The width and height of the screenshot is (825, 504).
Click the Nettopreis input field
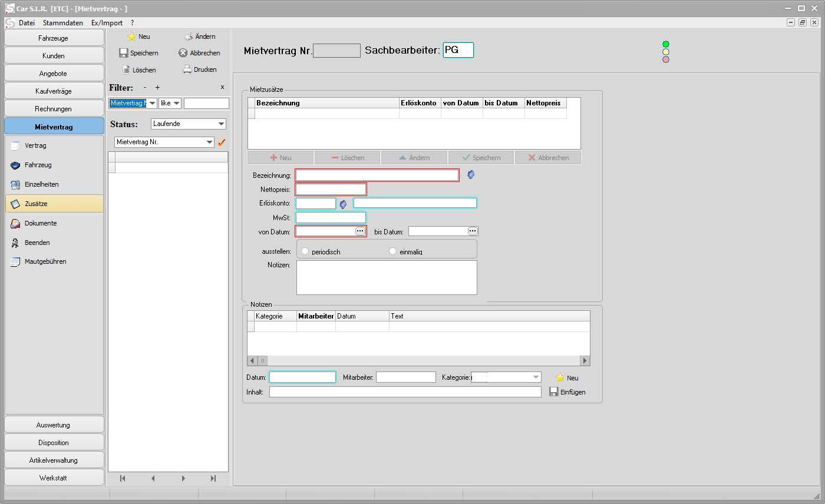[x=331, y=189]
